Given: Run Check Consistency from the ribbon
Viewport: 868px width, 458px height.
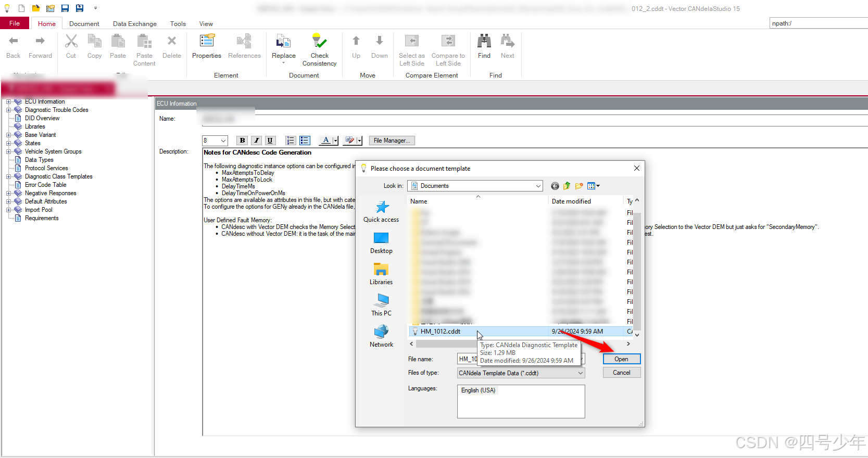Looking at the screenshot, I should click(319, 50).
